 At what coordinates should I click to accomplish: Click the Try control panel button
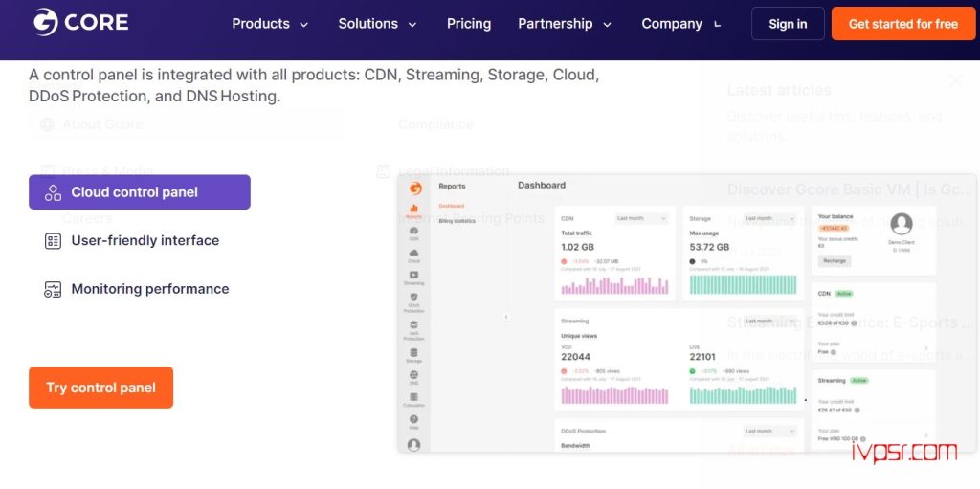100,388
